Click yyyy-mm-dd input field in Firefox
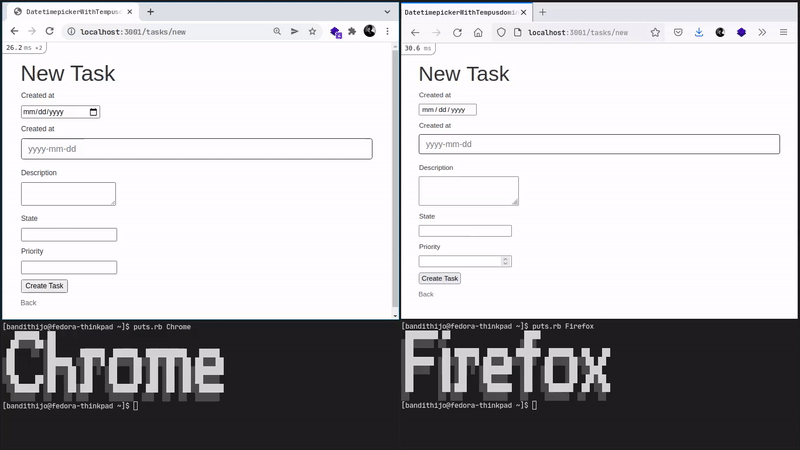Viewport: 800px width, 450px height. click(598, 144)
